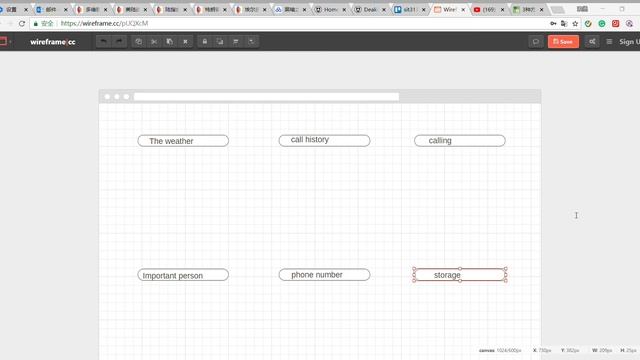Switch to the green-icon last browser tab

[x=528, y=9]
